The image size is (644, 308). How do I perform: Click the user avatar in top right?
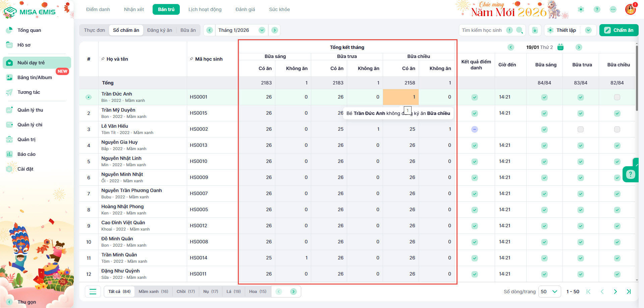(630, 9)
